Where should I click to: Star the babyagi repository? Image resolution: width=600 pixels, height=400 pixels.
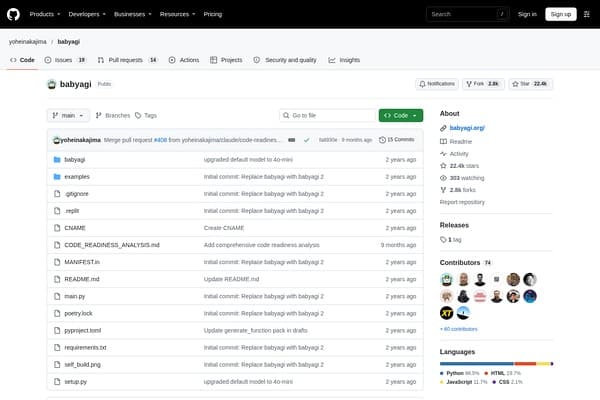tap(530, 84)
